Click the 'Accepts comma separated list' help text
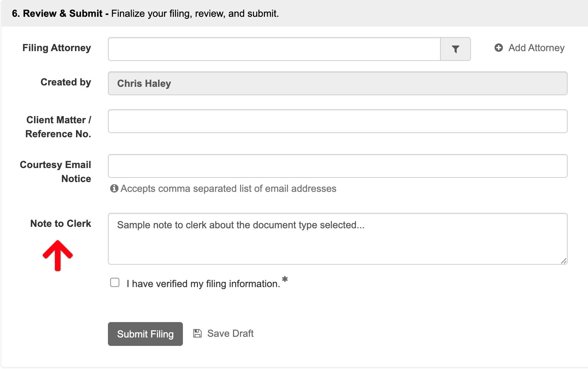The image size is (588, 369). point(228,188)
